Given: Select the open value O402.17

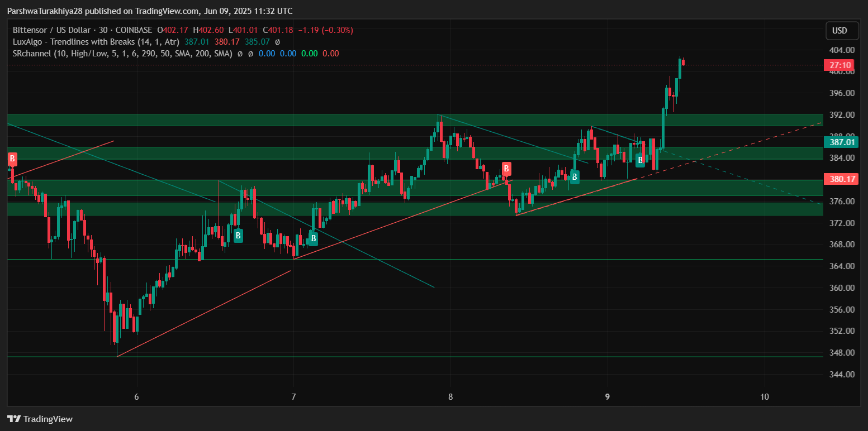Looking at the screenshot, I should tap(173, 30).
